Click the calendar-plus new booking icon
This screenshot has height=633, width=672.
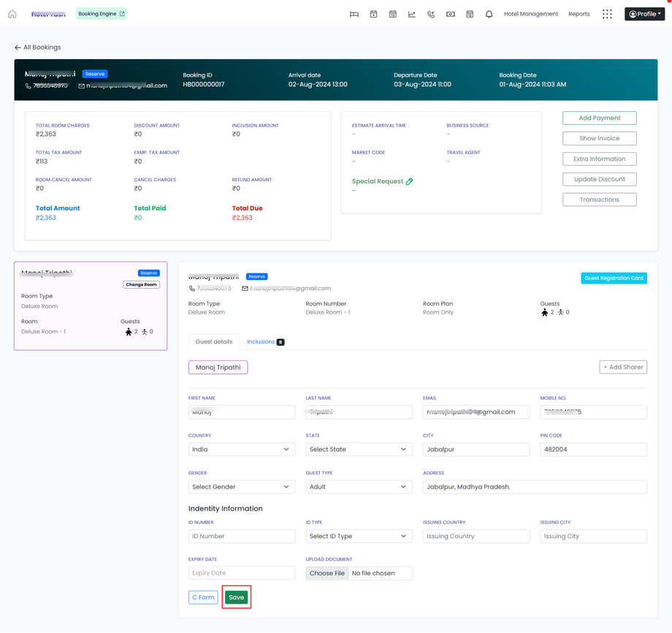[x=374, y=14]
